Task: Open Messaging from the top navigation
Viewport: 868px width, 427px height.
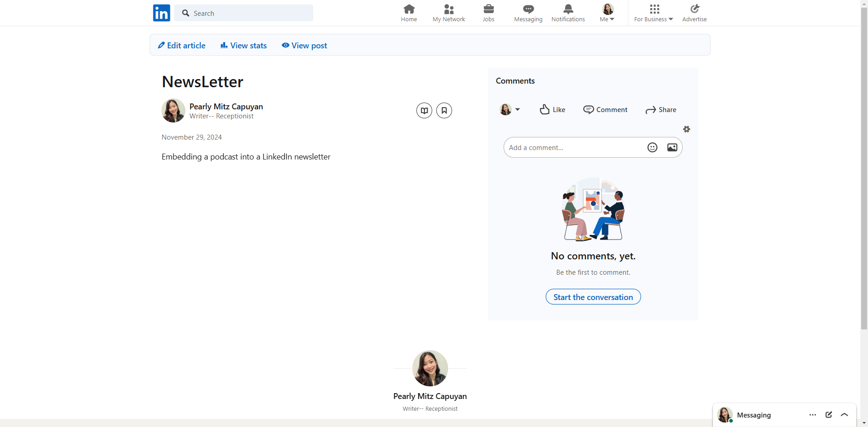Action: [528, 13]
